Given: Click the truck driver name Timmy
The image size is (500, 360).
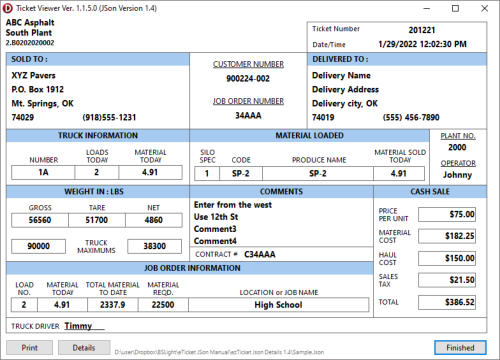Looking at the screenshot, I should [78, 326].
